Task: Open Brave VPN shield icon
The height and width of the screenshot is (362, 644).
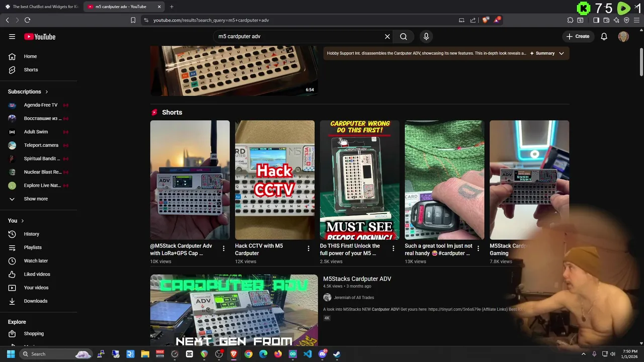Action: coord(626,20)
